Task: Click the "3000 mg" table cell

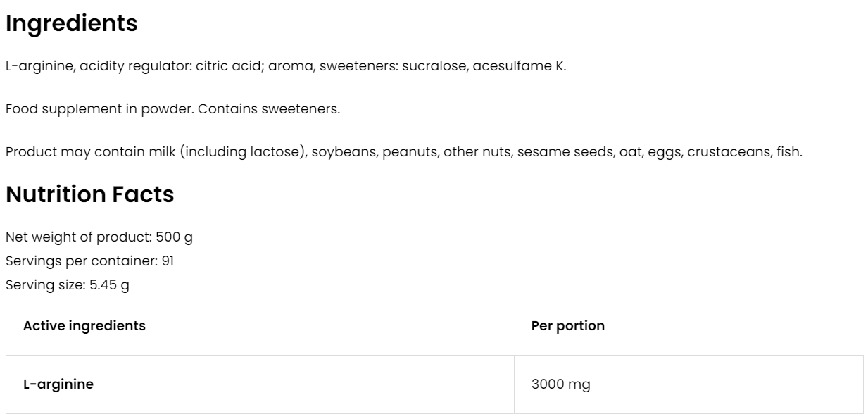Action: coord(560,384)
